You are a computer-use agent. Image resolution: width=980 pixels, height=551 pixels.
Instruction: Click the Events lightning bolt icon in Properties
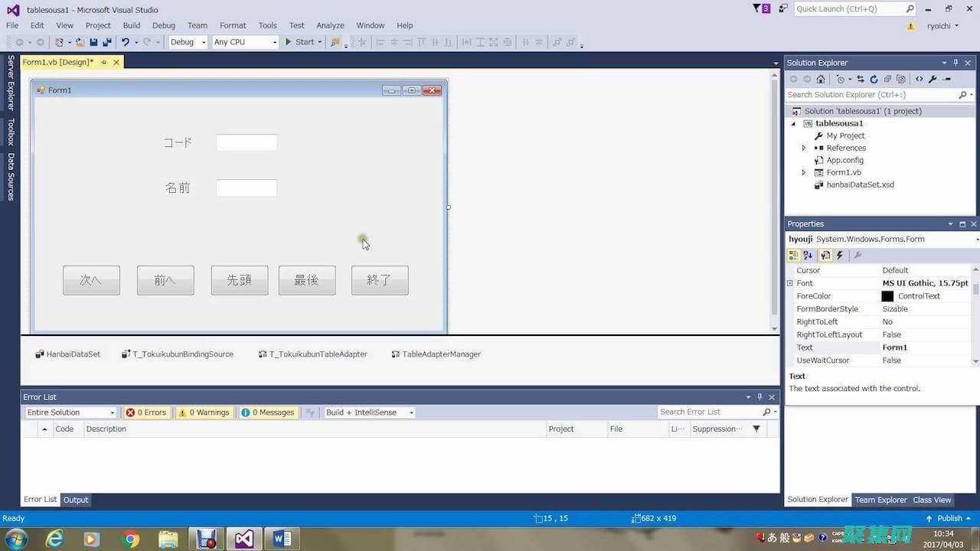pyautogui.click(x=840, y=256)
